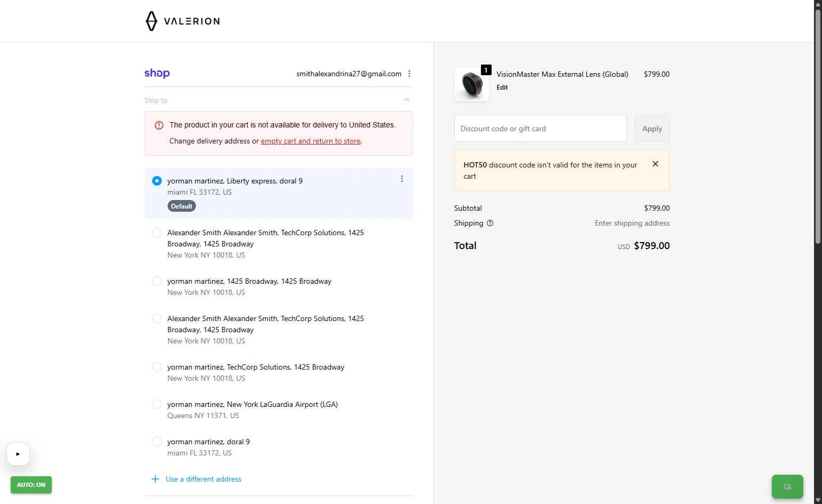Click Use a different address link
The height and width of the screenshot is (504, 822).
[203, 479]
